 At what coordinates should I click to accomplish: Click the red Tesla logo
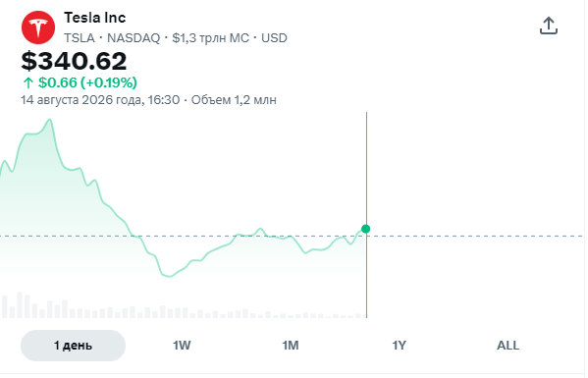(x=38, y=27)
